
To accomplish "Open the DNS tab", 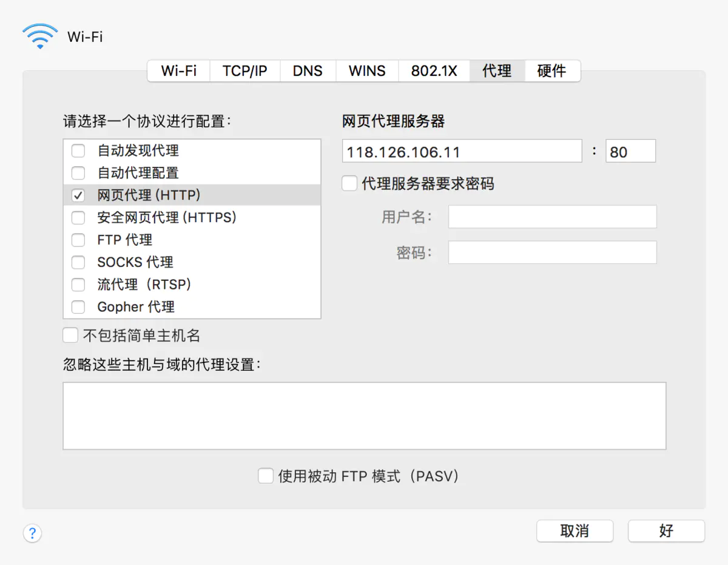I will 308,71.
